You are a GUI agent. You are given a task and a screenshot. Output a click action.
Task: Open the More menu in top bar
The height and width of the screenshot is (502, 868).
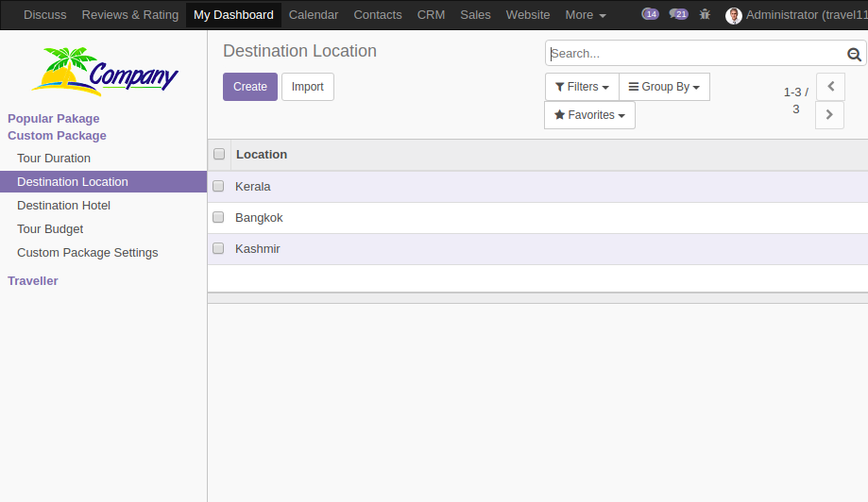click(586, 15)
